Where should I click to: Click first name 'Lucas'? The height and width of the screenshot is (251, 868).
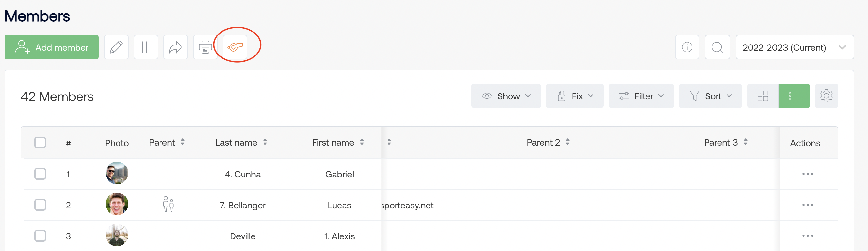(x=339, y=205)
